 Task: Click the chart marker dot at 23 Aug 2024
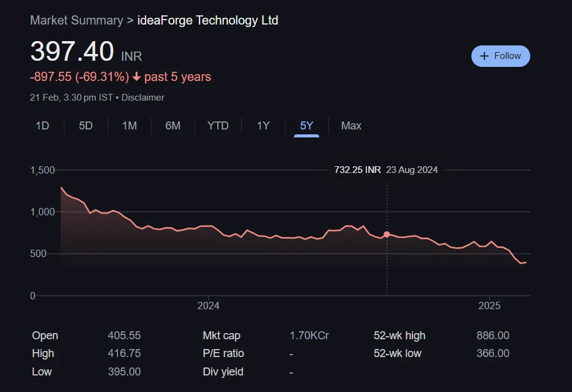coord(387,234)
